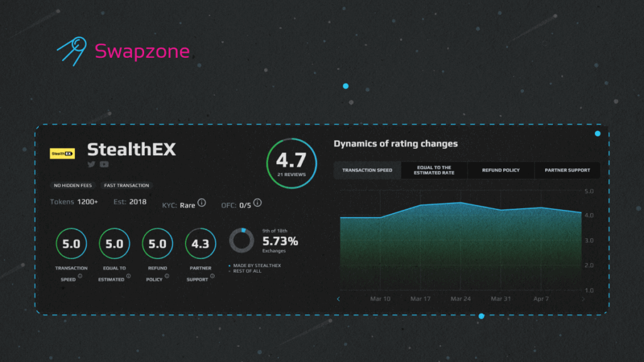
Task: Click the Equal to Estimated info icon
Action: 128,275
